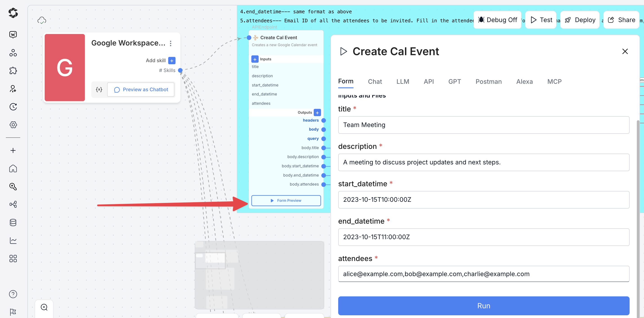
Task: Open the history clock icon in sidebar
Action: 13,107
